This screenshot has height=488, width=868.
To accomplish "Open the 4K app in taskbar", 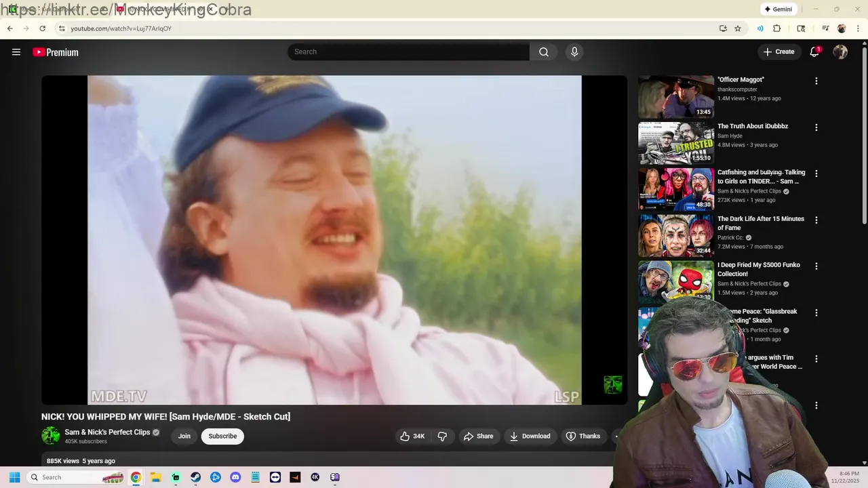I will [315, 477].
